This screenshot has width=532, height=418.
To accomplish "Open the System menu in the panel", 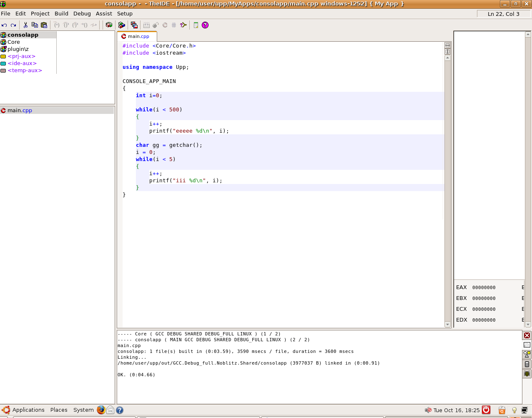I will pos(83,410).
